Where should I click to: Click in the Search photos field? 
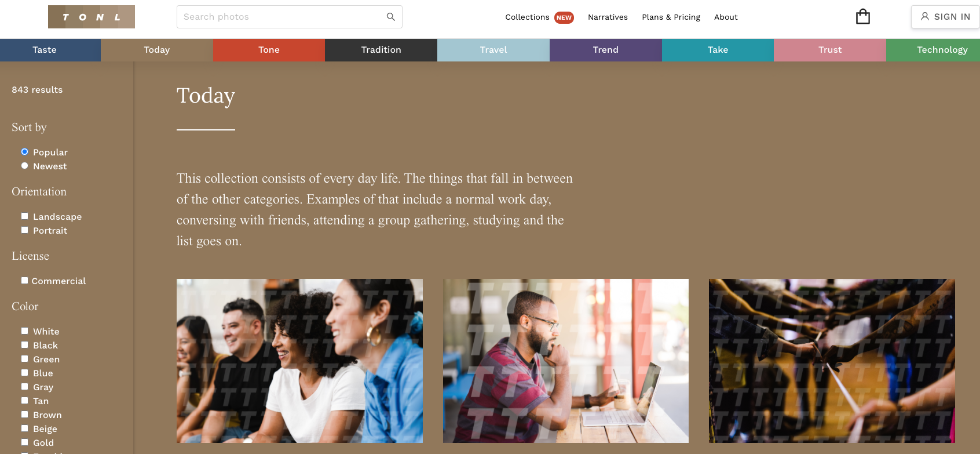(282, 17)
